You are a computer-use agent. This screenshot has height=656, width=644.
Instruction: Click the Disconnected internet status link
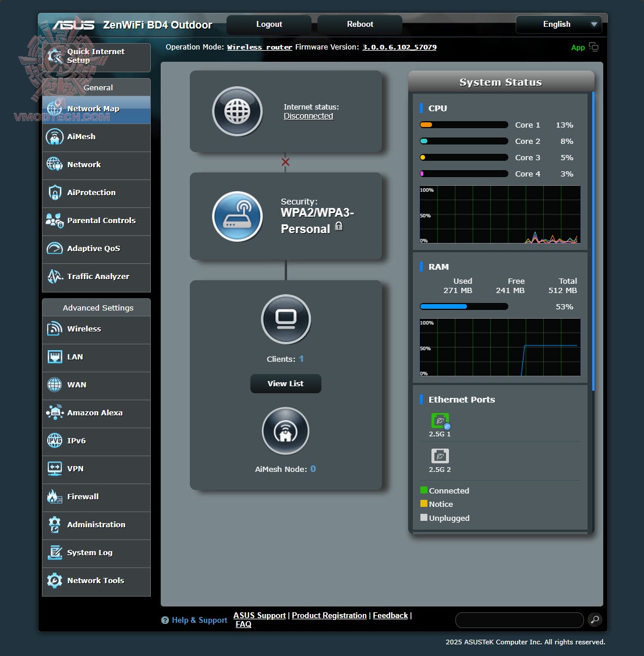pyautogui.click(x=308, y=117)
